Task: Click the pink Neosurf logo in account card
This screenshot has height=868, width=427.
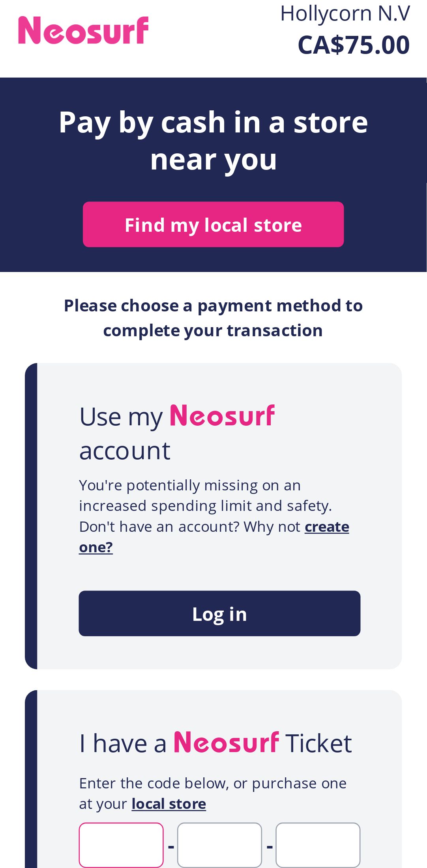Action: [x=222, y=416]
